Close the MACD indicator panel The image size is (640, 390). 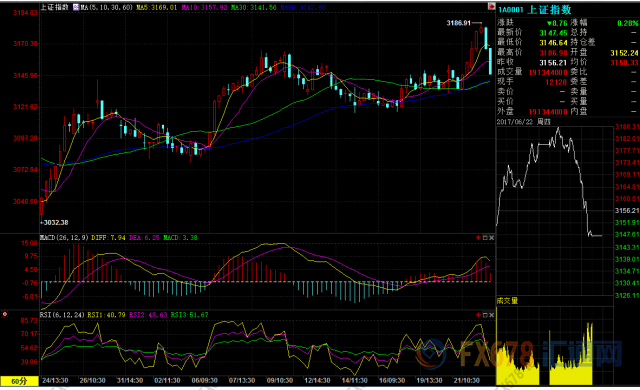click(x=491, y=237)
